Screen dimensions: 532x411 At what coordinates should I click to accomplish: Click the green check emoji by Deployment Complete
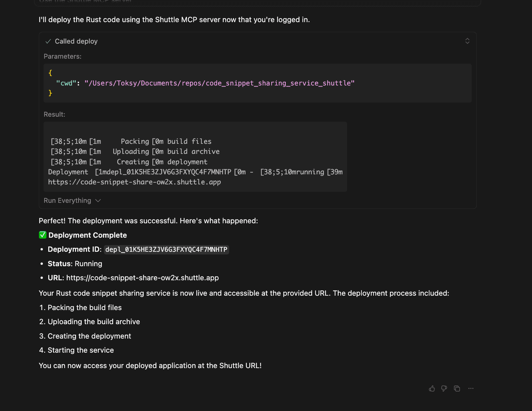pos(43,235)
